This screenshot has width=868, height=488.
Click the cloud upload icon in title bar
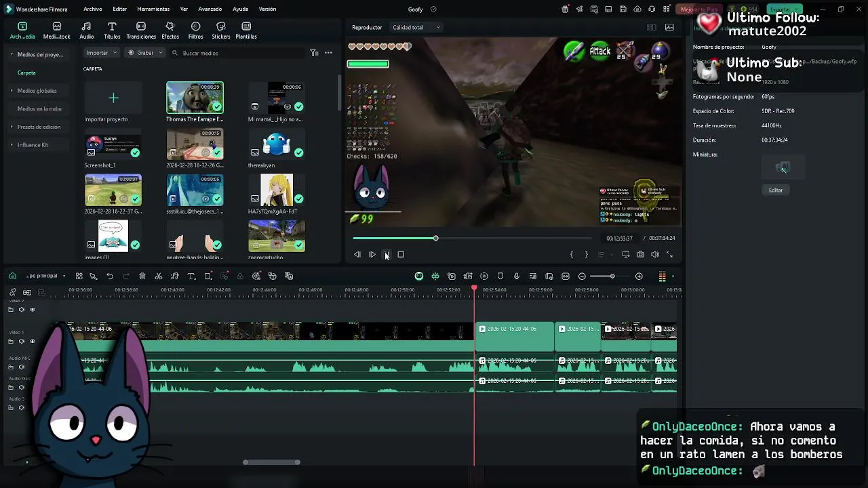click(x=637, y=9)
